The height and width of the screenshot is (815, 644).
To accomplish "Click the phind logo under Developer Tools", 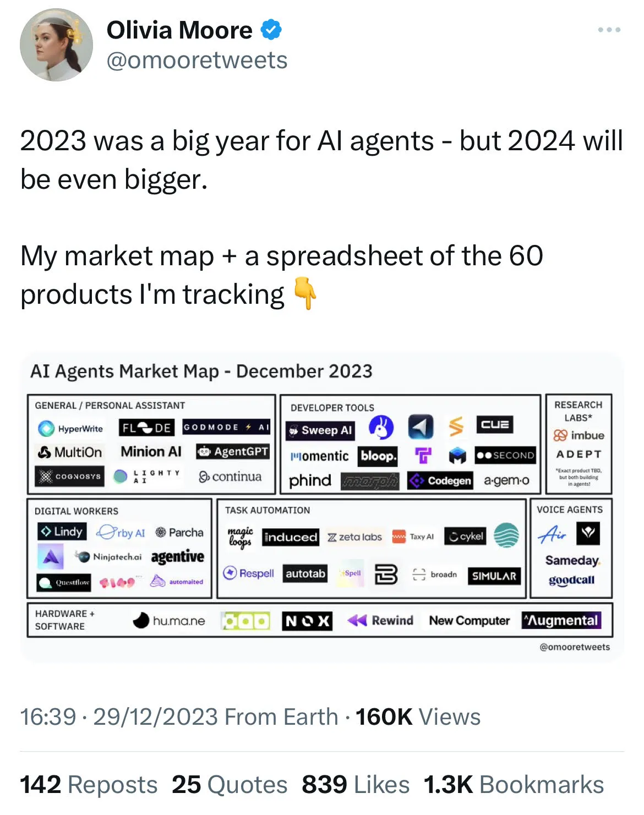I will [310, 480].
